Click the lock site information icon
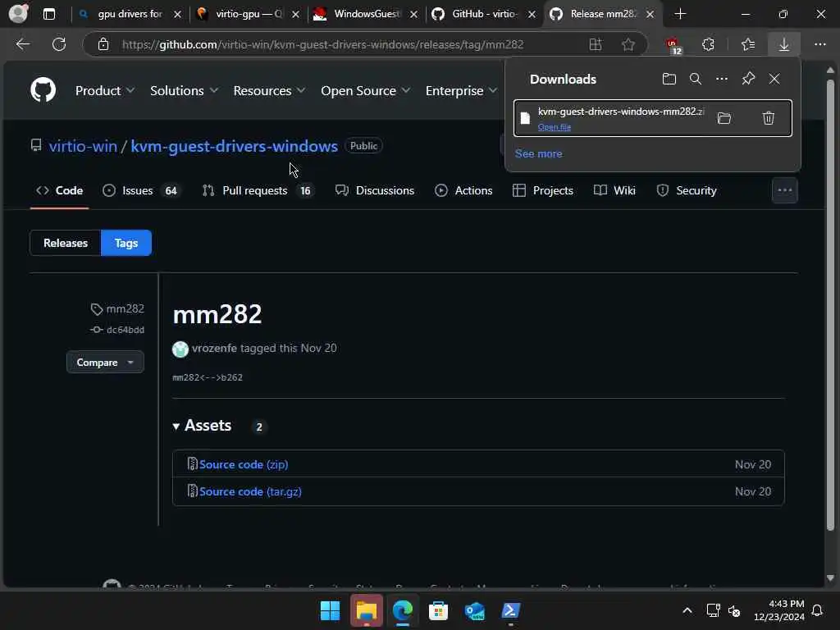Image resolution: width=840 pixels, height=630 pixels. coord(103,44)
